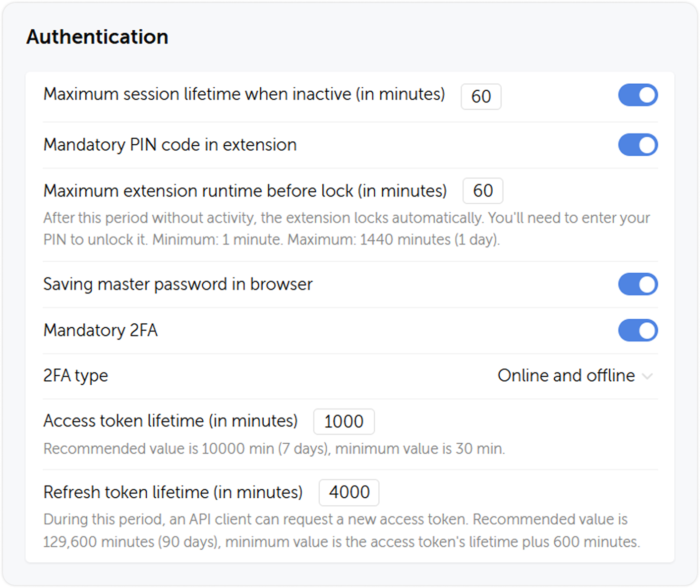Click the Maximum extension runtime label
The height and width of the screenshot is (588, 700).
[x=245, y=191]
